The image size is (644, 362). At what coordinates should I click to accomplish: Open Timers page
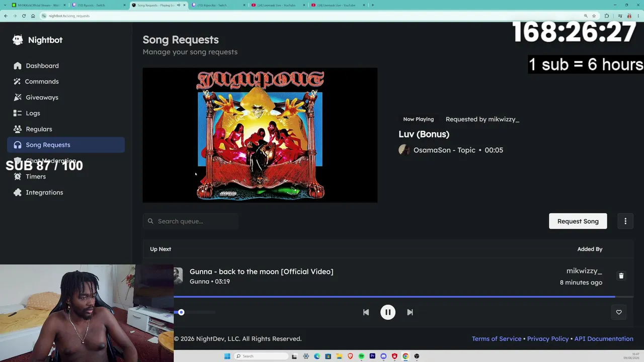coord(66,176)
